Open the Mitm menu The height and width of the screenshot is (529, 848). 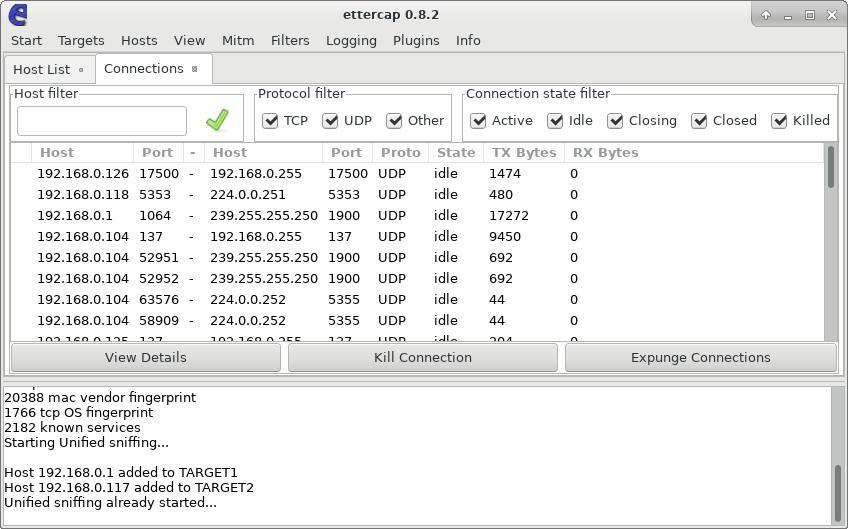click(x=238, y=41)
